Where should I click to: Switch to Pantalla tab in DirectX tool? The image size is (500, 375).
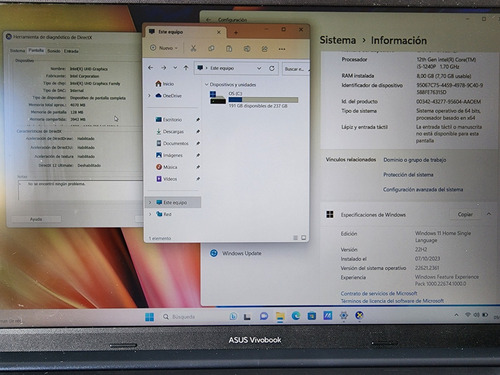36,50
